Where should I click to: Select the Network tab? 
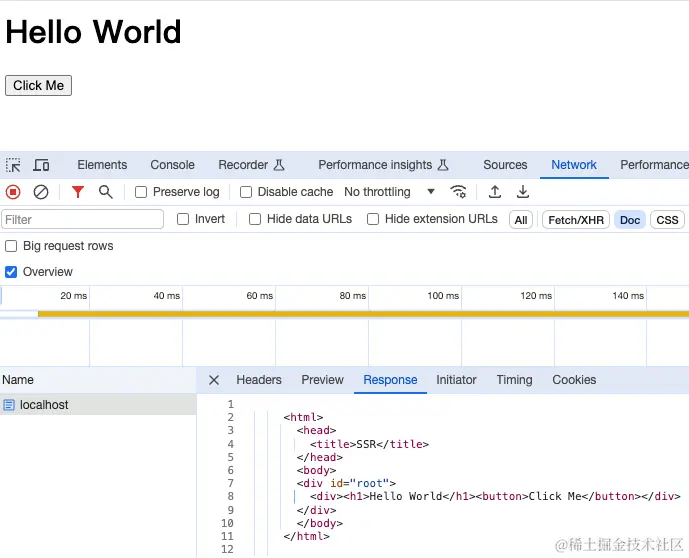pos(574,165)
